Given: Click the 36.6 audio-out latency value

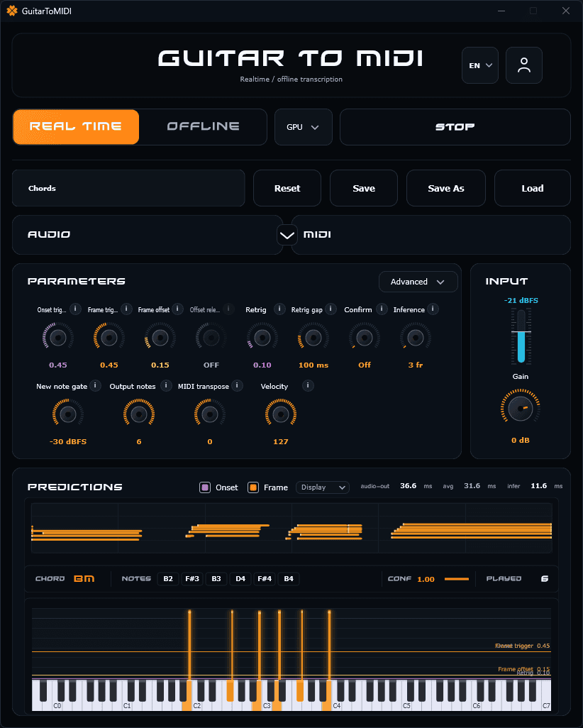Looking at the screenshot, I should [x=408, y=485].
